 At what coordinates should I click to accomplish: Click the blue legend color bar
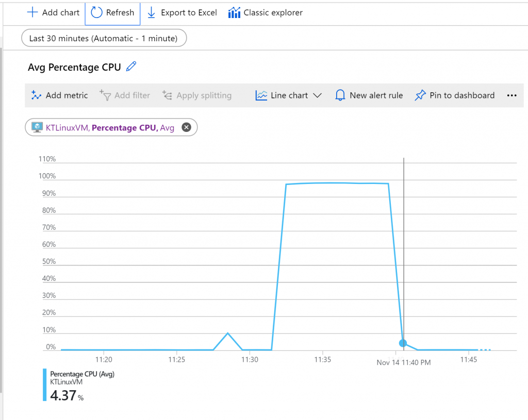pyautogui.click(x=45, y=385)
